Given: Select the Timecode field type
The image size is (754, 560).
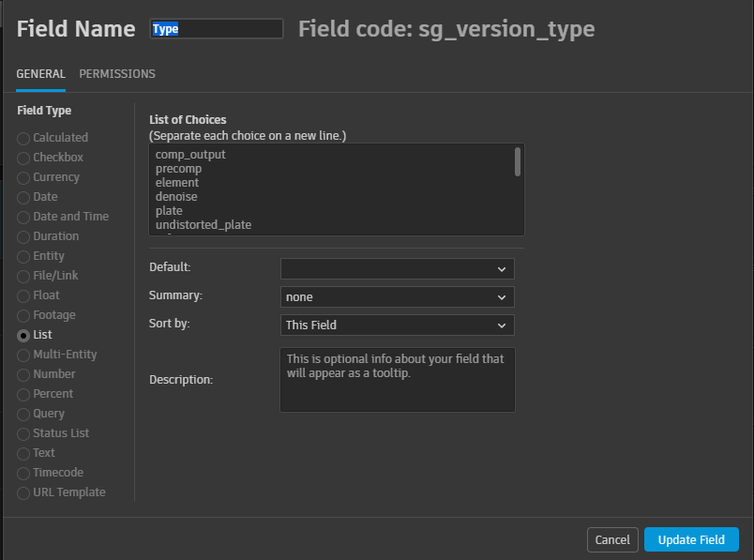Looking at the screenshot, I should tap(24, 473).
